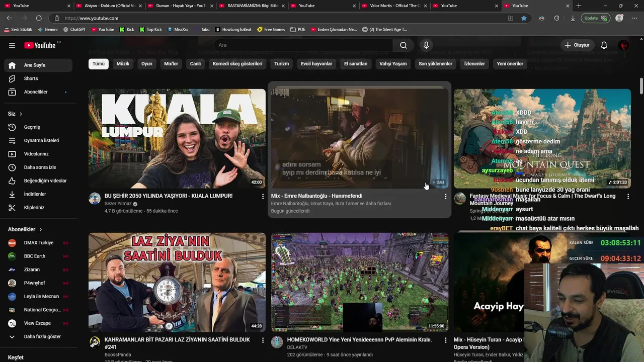Click the browser address bar URL
644x362 pixels.
[92, 18]
